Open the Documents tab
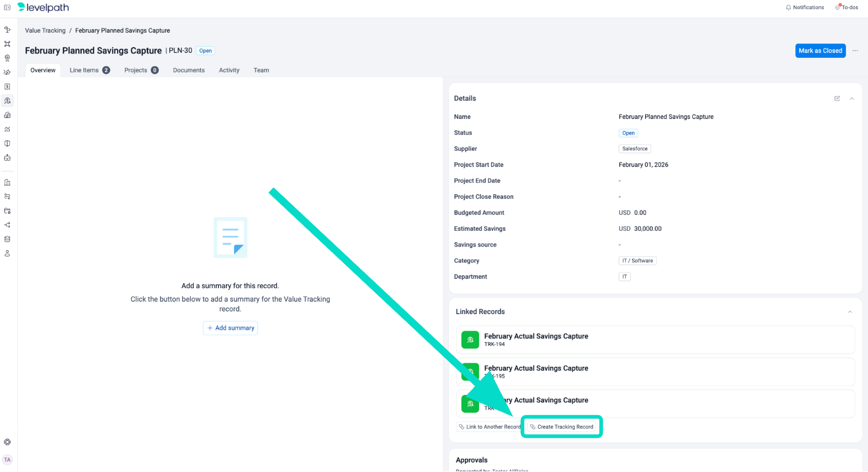 pyautogui.click(x=189, y=70)
